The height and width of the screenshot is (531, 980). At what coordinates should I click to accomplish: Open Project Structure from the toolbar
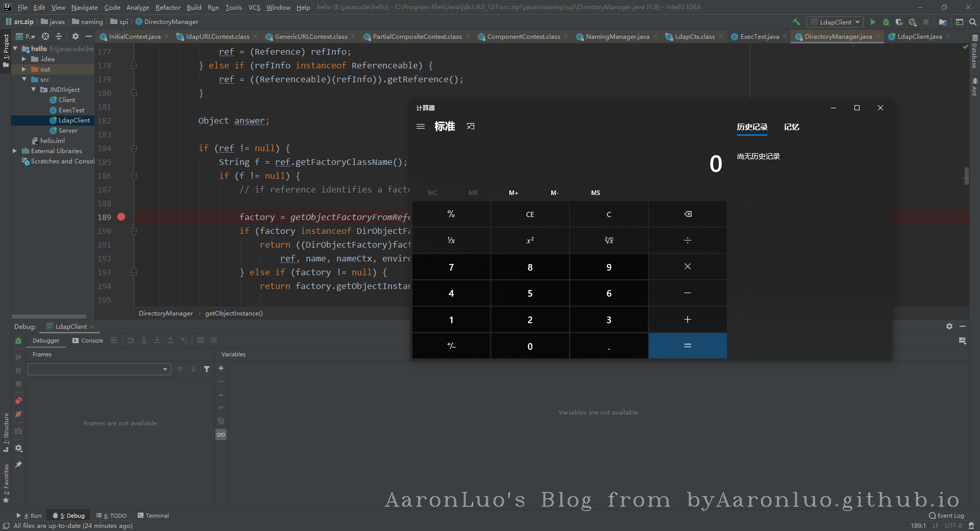click(x=943, y=22)
